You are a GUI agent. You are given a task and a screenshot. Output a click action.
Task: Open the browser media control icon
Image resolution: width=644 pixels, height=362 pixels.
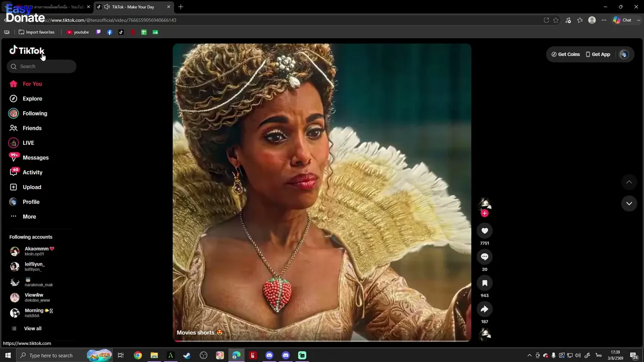pyautogui.click(x=568, y=20)
